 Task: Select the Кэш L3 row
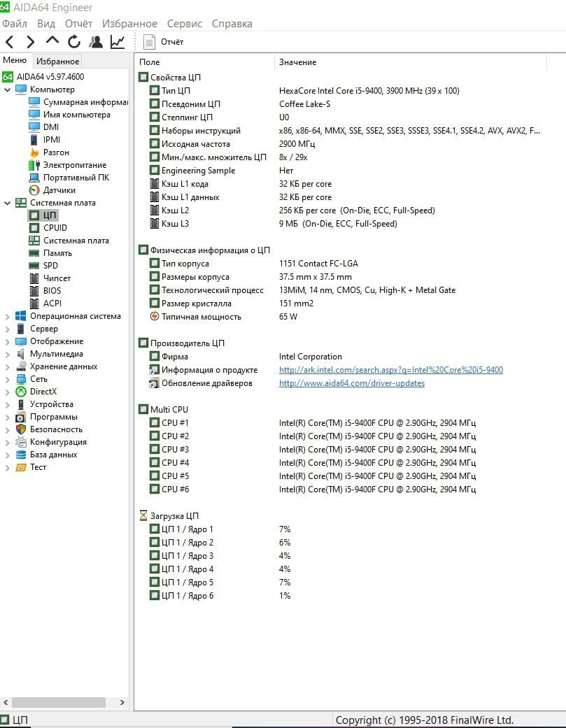[x=273, y=224]
